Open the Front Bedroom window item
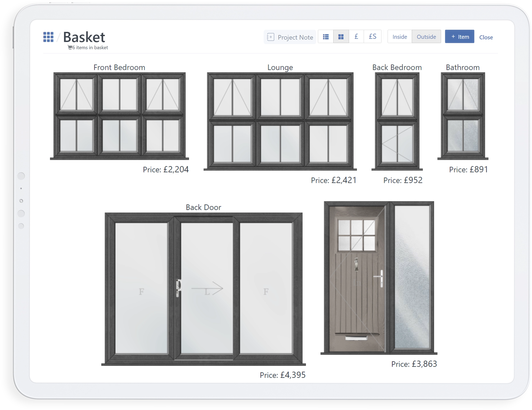Screen dimensions: 532x410 pos(119,116)
